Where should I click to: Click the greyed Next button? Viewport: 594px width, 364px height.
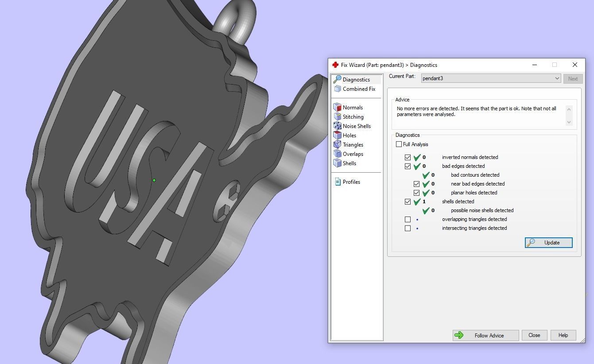pyautogui.click(x=573, y=78)
